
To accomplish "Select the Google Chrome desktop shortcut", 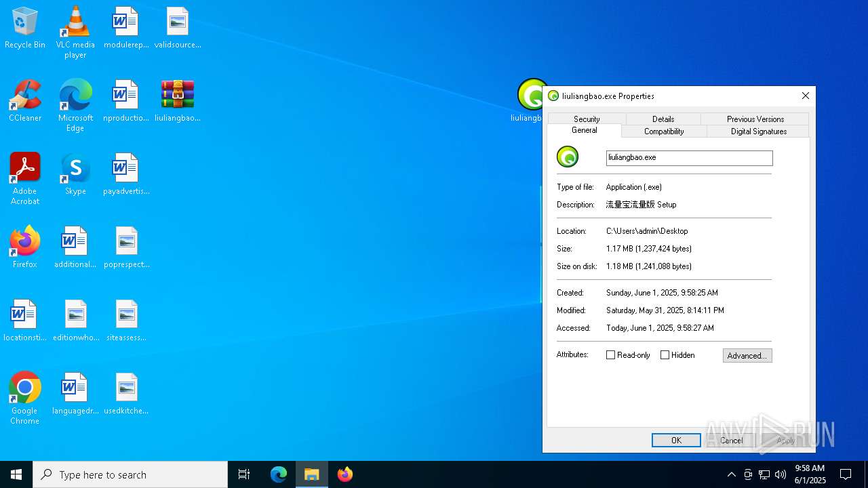I will pyautogui.click(x=25, y=398).
